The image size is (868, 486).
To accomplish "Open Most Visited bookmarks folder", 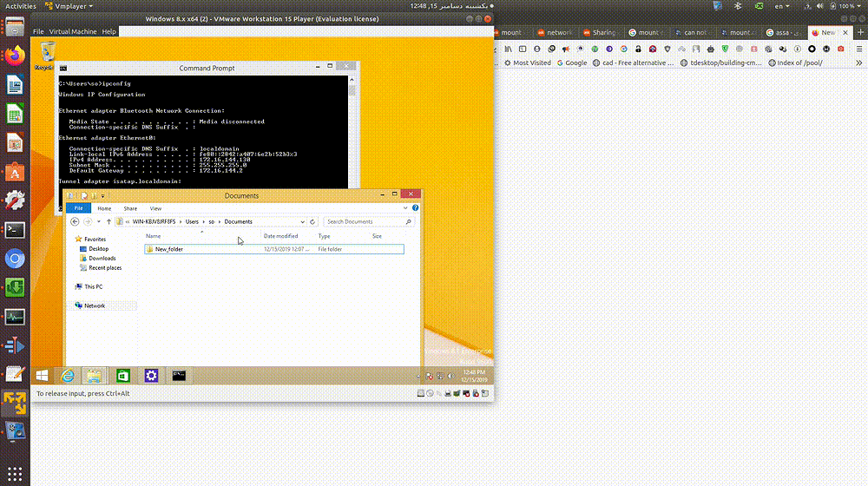I will 528,63.
